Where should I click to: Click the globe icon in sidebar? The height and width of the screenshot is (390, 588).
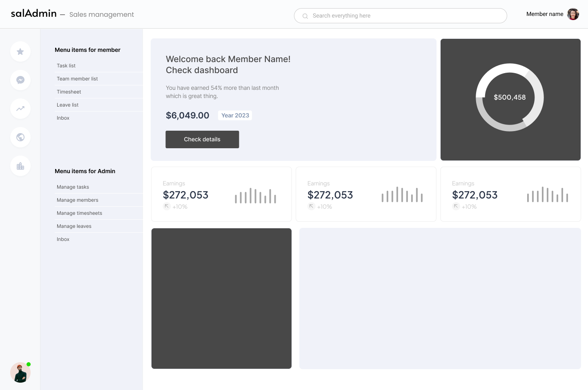20,137
